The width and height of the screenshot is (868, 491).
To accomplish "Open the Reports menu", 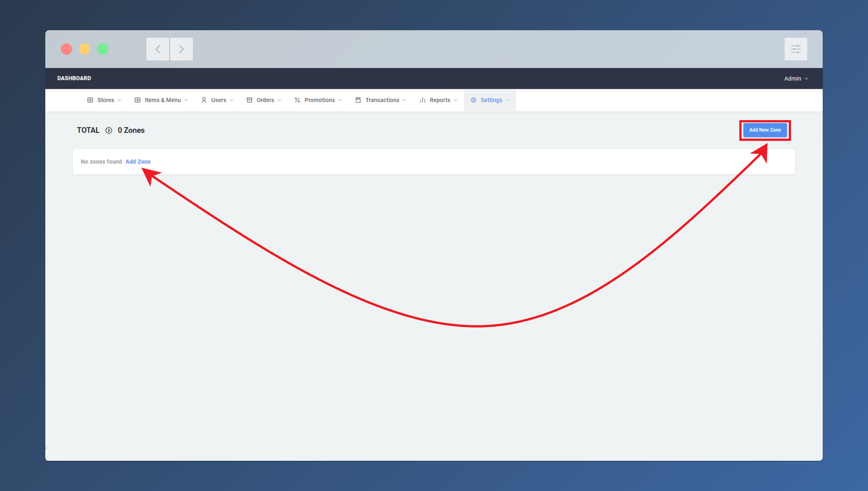I will (x=439, y=100).
